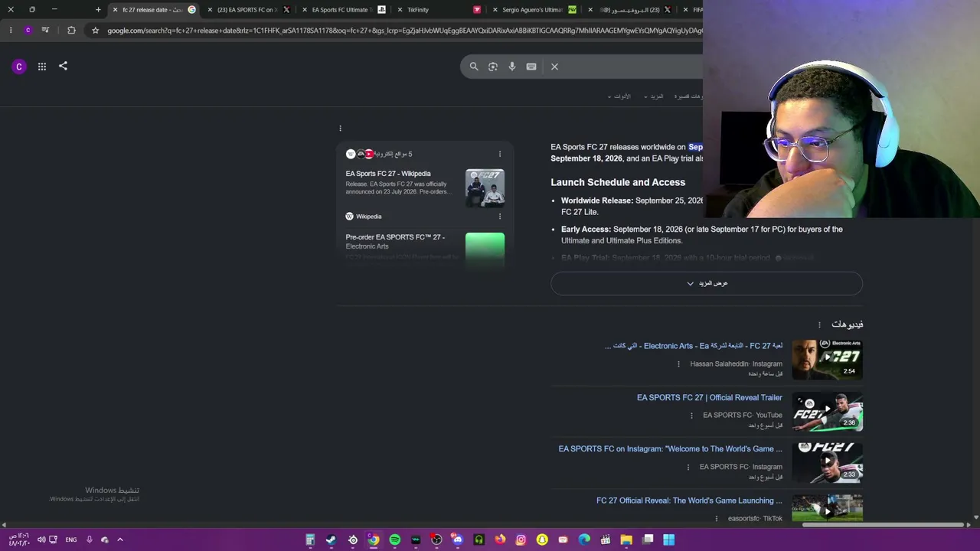Open the المزيد more filters dropdown

(x=654, y=96)
